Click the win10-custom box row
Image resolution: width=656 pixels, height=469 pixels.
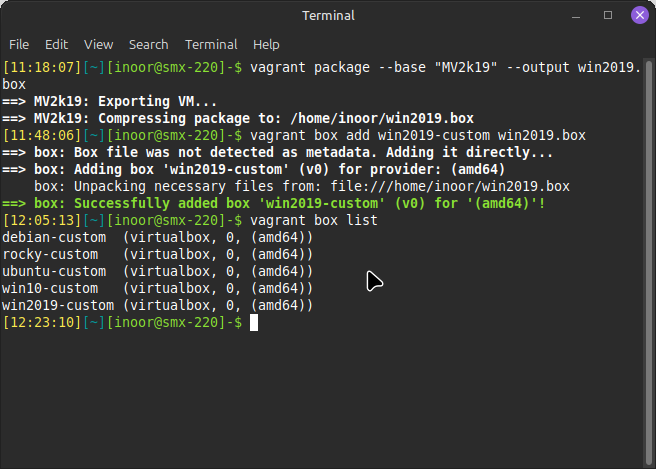coord(157,288)
